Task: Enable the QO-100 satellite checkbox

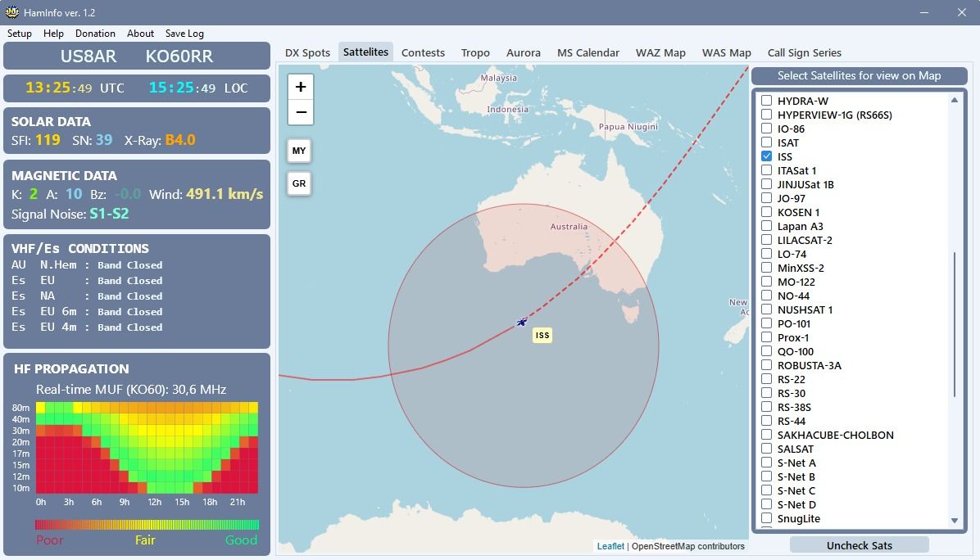Action: [767, 351]
